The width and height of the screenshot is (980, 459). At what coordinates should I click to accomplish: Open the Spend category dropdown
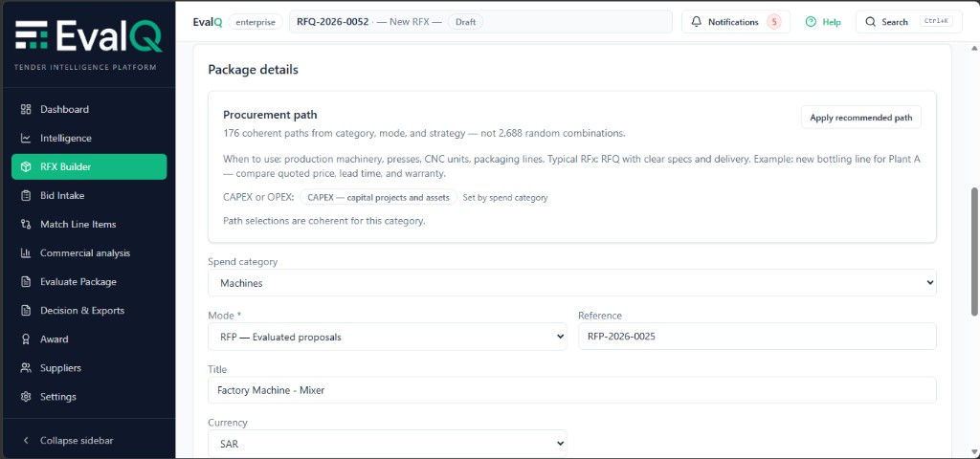572,283
